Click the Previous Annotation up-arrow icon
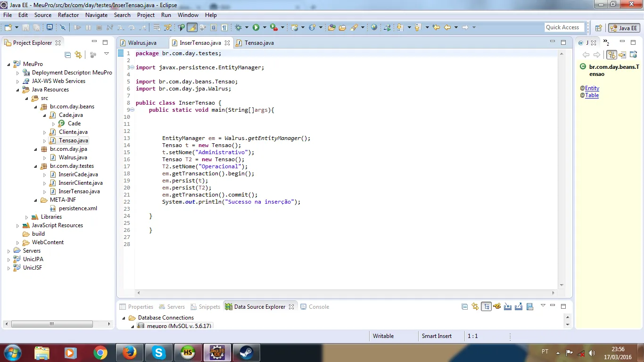Screen dimensions: 644x362 [x=418, y=27]
